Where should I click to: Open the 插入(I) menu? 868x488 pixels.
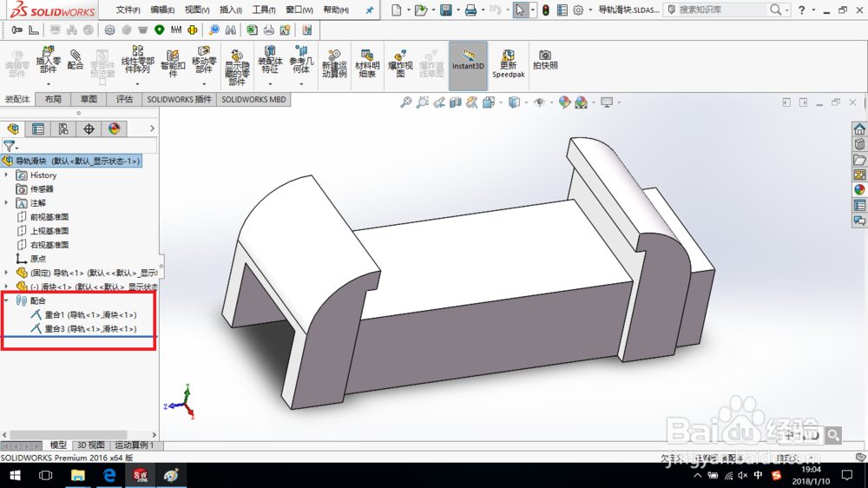tap(230, 10)
